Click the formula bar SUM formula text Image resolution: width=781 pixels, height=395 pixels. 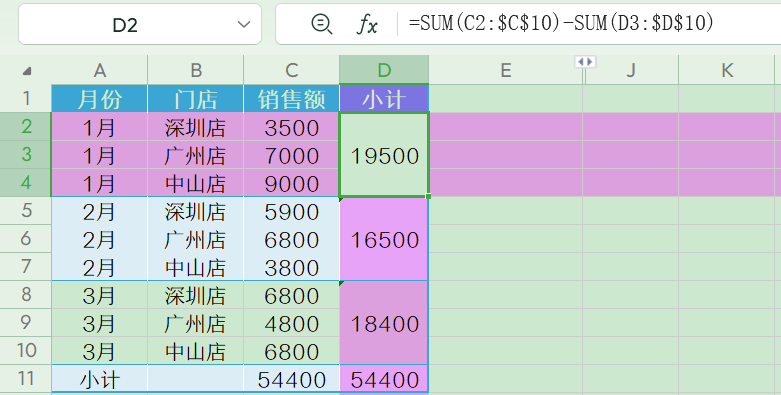pos(561,23)
